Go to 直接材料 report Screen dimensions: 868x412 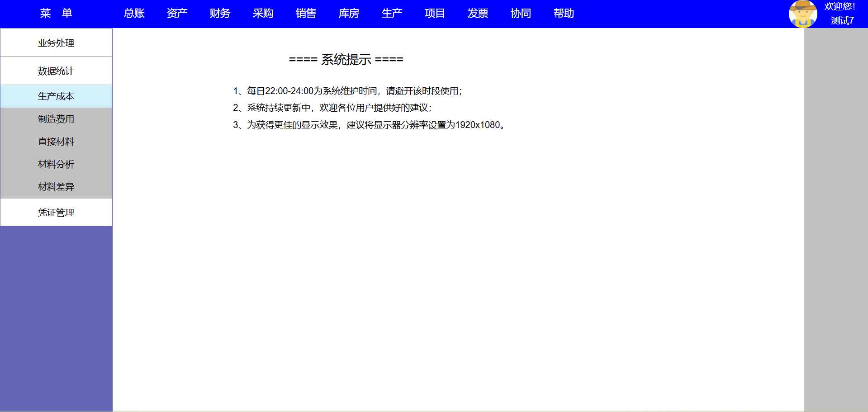56,142
